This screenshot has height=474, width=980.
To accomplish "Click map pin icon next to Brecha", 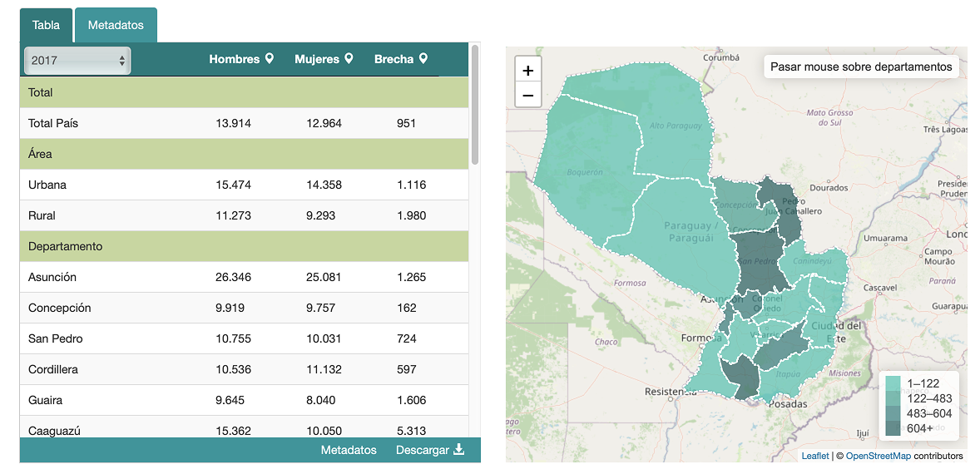I will click(423, 59).
